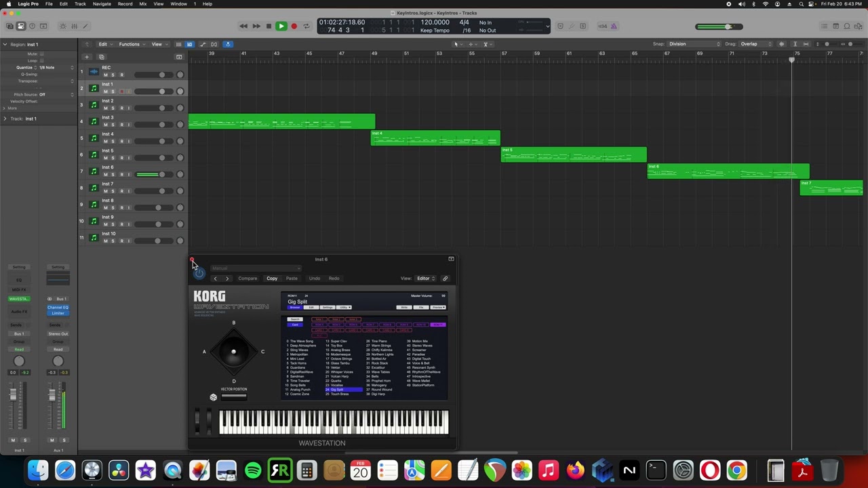Open Google Chrome from the Dock

tap(736, 470)
